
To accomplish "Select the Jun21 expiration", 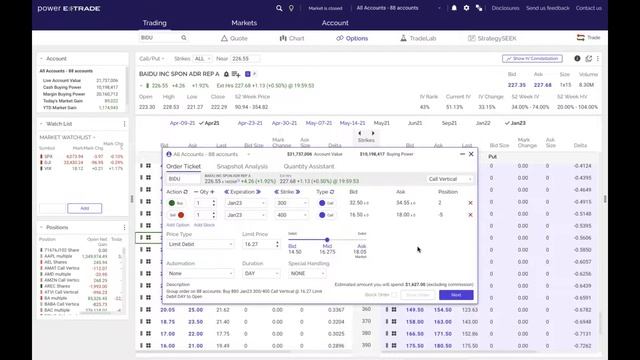I will [x=415, y=123].
